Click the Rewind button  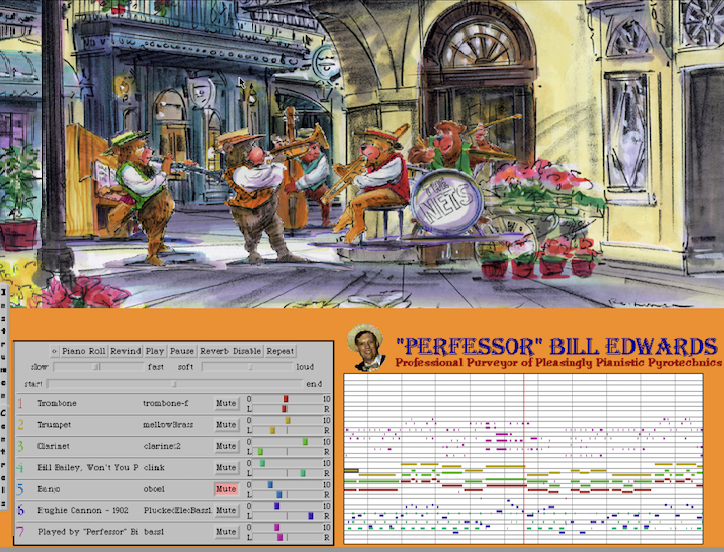click(x=125, y=351)
